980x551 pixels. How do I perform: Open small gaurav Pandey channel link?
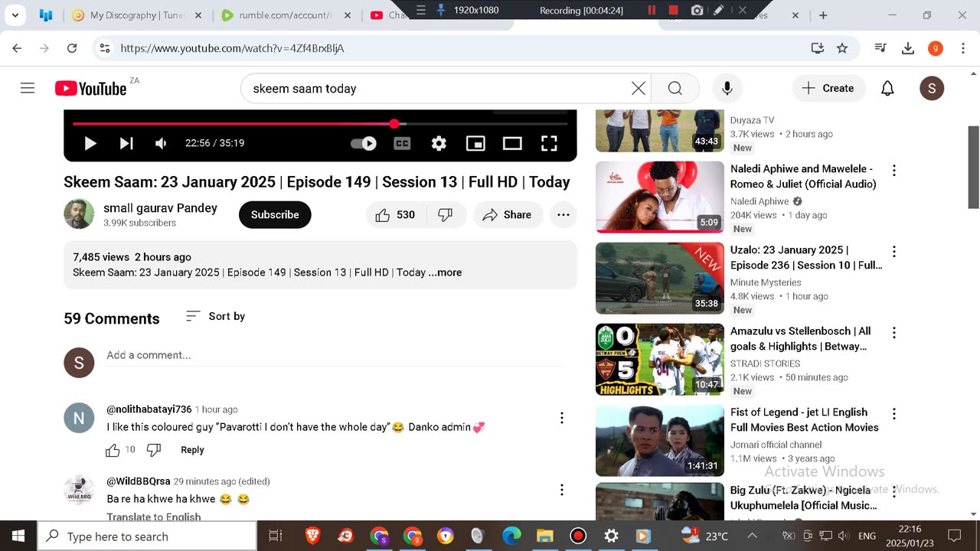pos(160,208)
